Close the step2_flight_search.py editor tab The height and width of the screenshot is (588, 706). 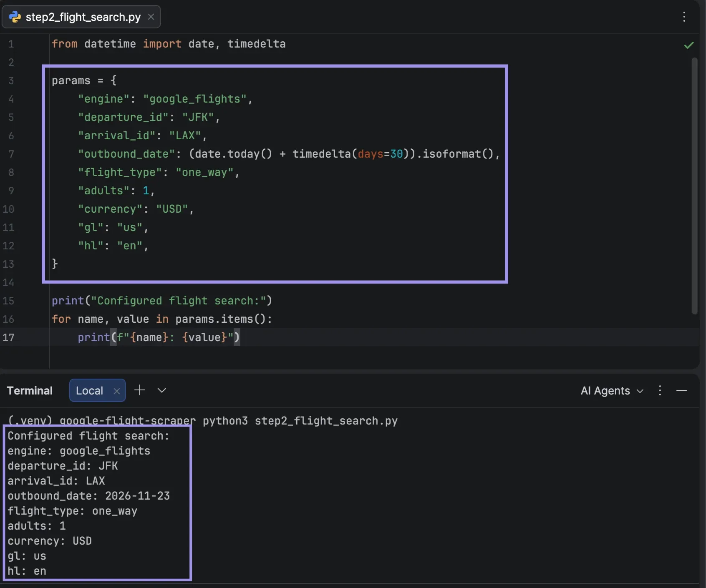(151, 17)
